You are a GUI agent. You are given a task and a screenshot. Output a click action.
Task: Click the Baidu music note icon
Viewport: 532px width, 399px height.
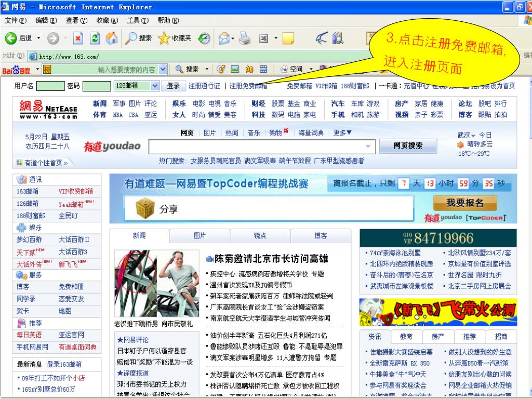(x=221, y=69)
